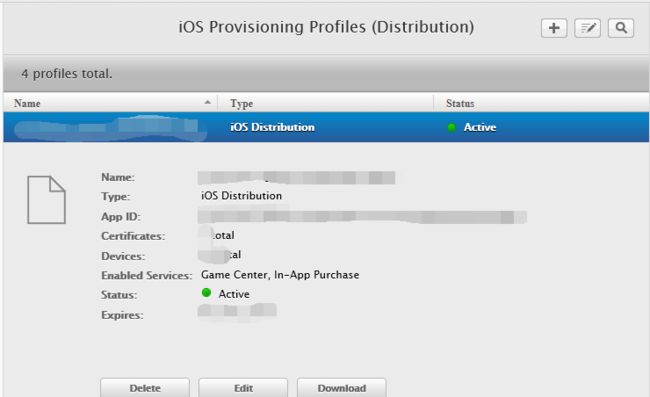The width and height of the screenshot is (650, 397).
Task: Click the detail Type value iOS Distribution
Action: [x=241, y=196]
